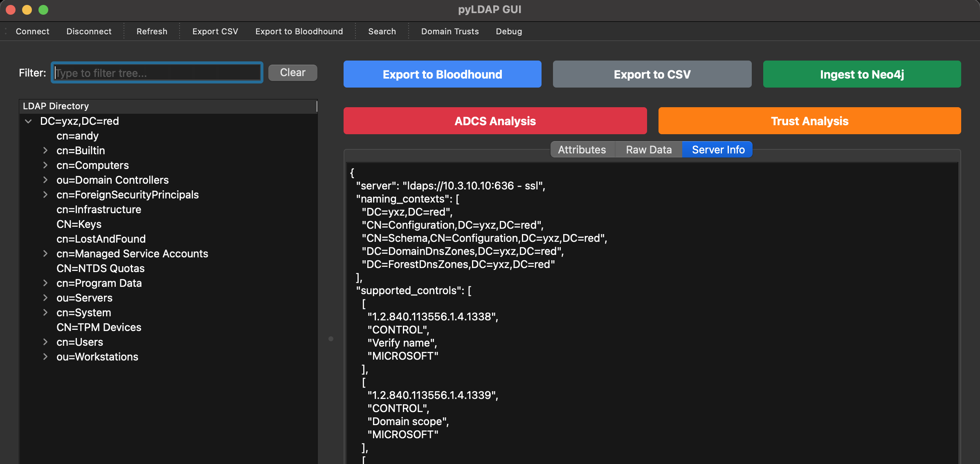
Task: Expand the ou=Servers chevron
Action: tap(45, 298)
